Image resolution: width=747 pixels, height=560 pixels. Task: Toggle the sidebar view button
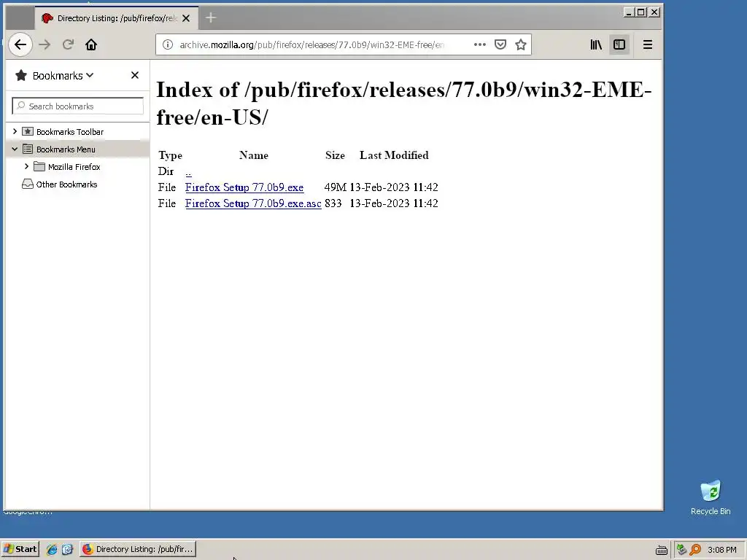pos(619,44)
